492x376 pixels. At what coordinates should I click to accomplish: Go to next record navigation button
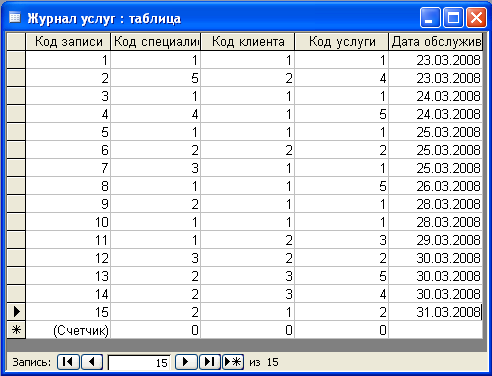pos(186,362)
